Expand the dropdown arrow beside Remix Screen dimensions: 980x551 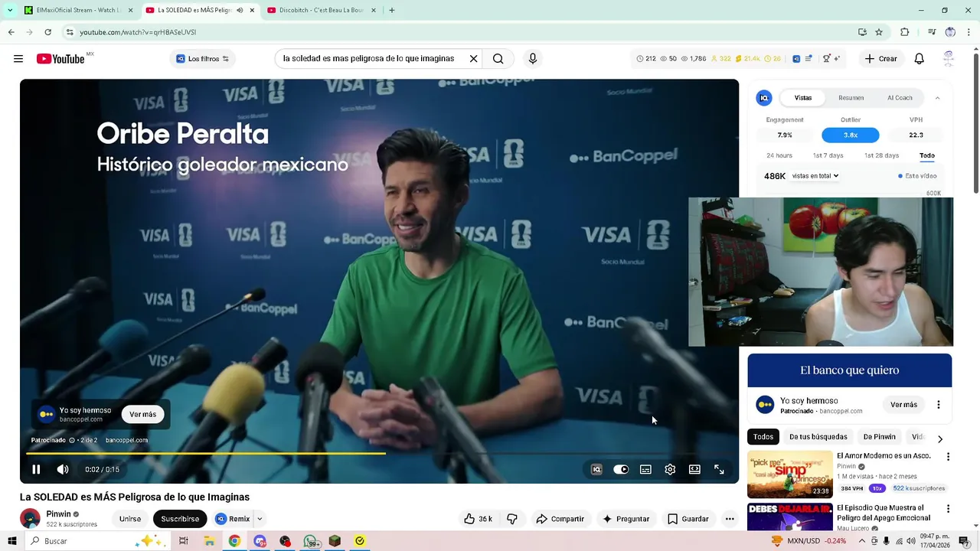(260, 519)
